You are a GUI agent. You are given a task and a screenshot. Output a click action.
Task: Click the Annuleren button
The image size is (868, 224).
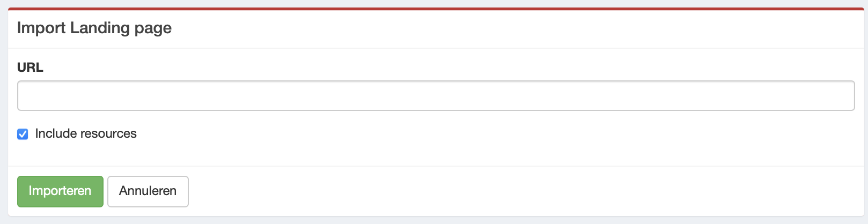tap(148, 191)
